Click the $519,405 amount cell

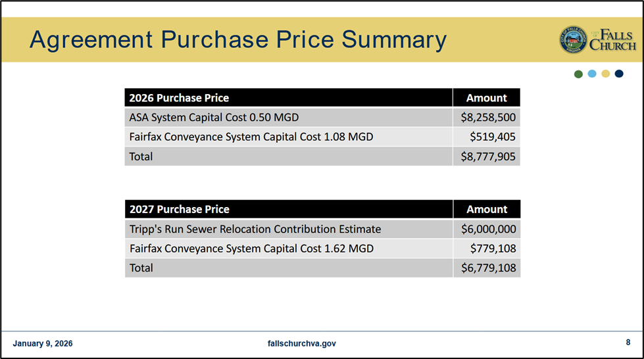(492, 137)
